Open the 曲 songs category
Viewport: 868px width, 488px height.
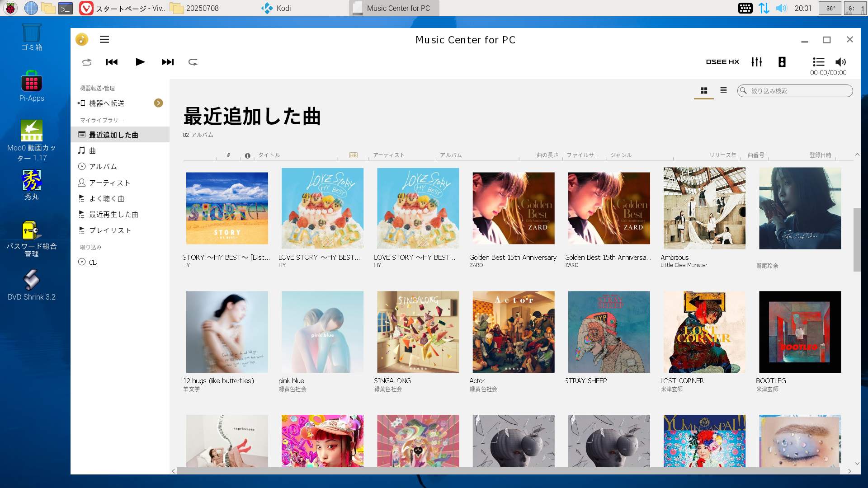(x=120, y=150)
